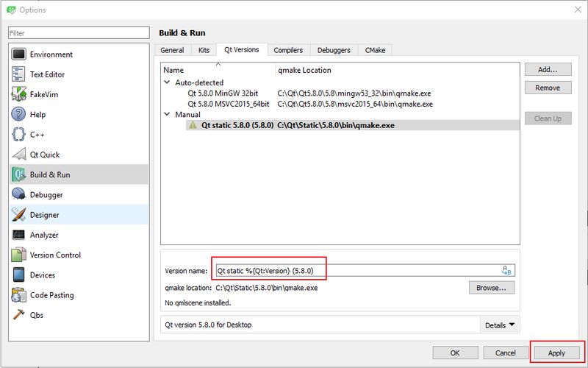Apply the settings with Apply
Screen dimensions: 588x368
click(x=556, y=353)
